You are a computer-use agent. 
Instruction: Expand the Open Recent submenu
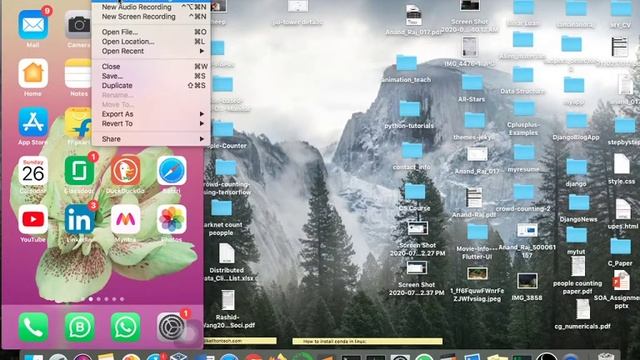point(151,51)
